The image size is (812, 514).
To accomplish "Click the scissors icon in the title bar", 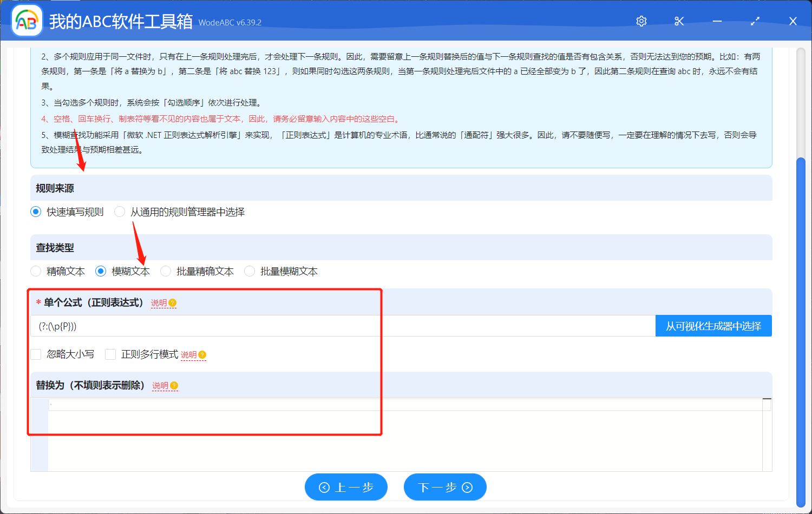I will 679,21.
